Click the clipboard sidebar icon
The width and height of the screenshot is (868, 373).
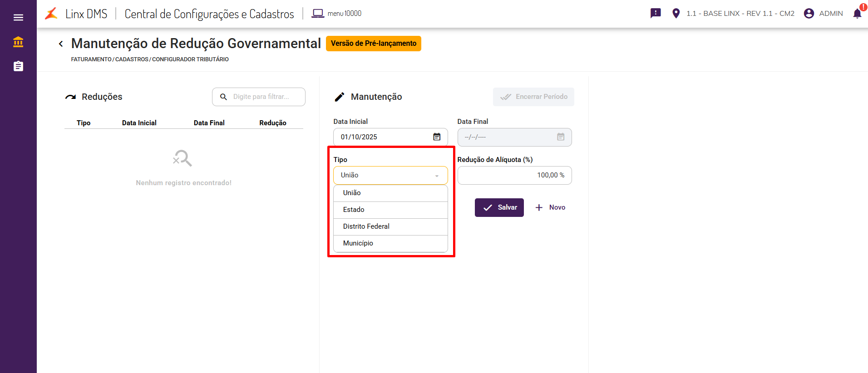coord(18,66)
